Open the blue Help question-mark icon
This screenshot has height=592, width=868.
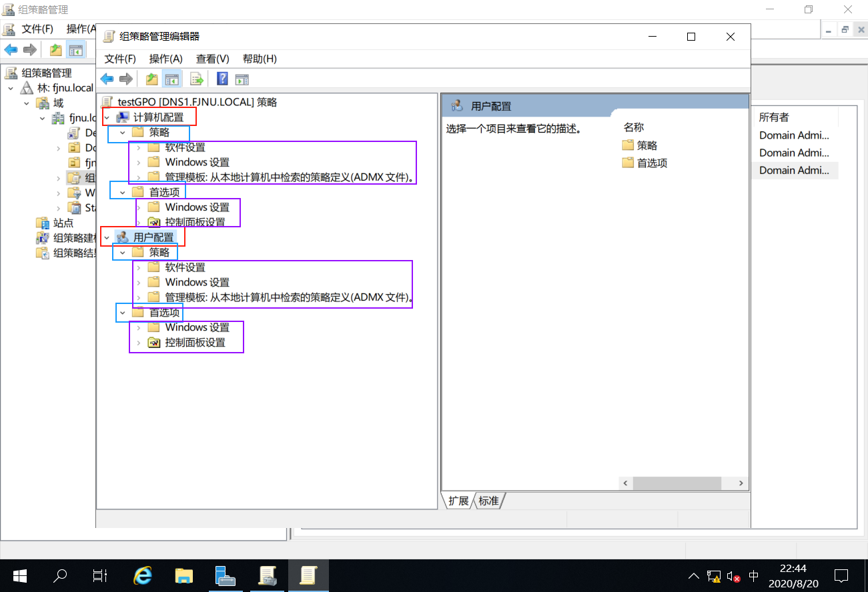coord(223,79)
